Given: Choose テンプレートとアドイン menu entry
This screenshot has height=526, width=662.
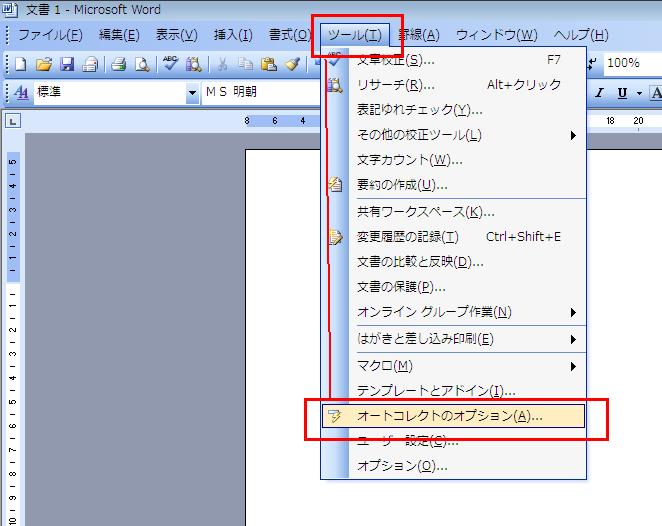Looking at the screenshot, I should 453,391.
